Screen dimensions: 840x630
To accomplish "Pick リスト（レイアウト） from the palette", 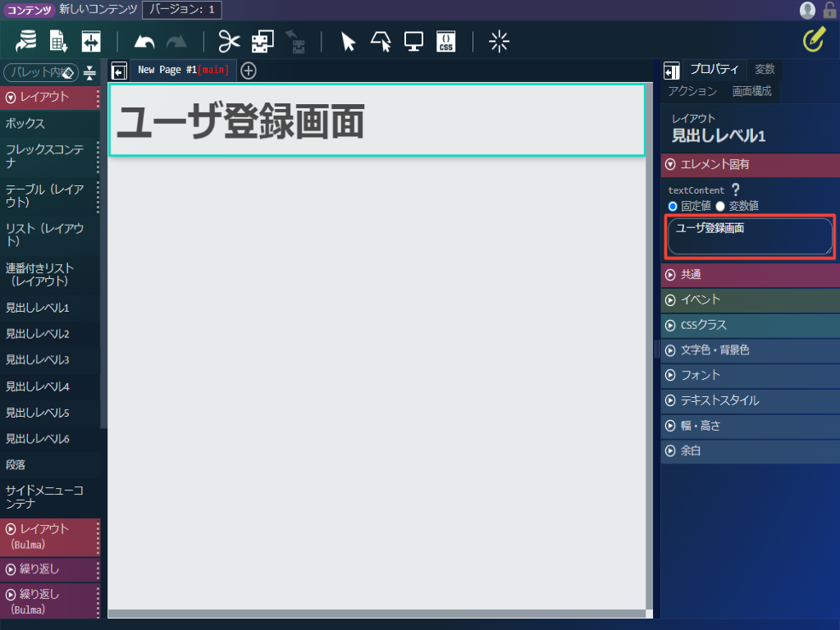I will pyautogui.click(x=50, y=235).
